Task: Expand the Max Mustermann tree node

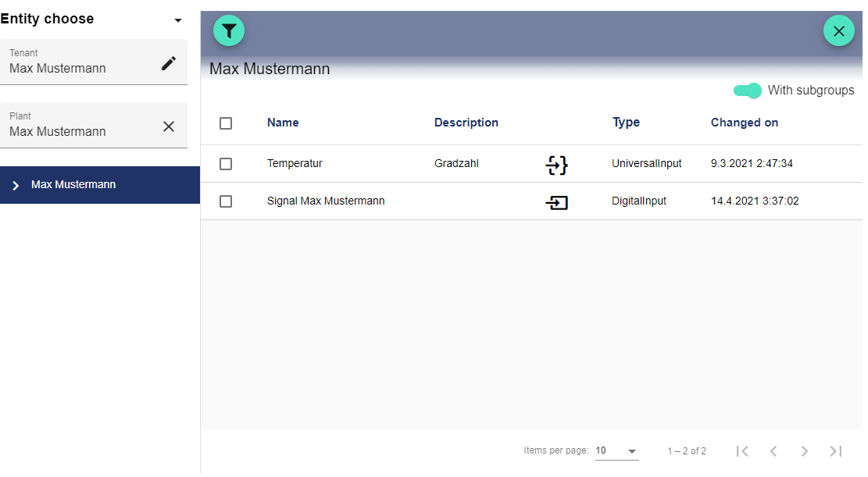Action: click(16, 185)
